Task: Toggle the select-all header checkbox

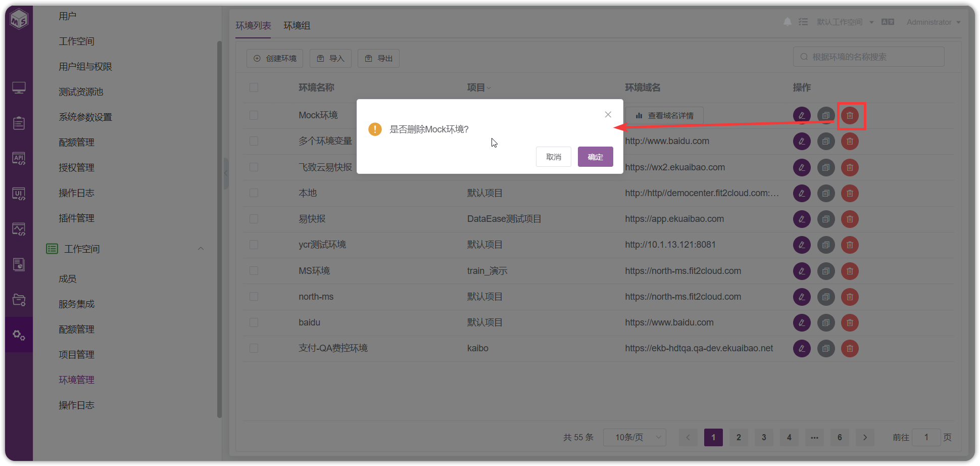Action: point(254,87)
